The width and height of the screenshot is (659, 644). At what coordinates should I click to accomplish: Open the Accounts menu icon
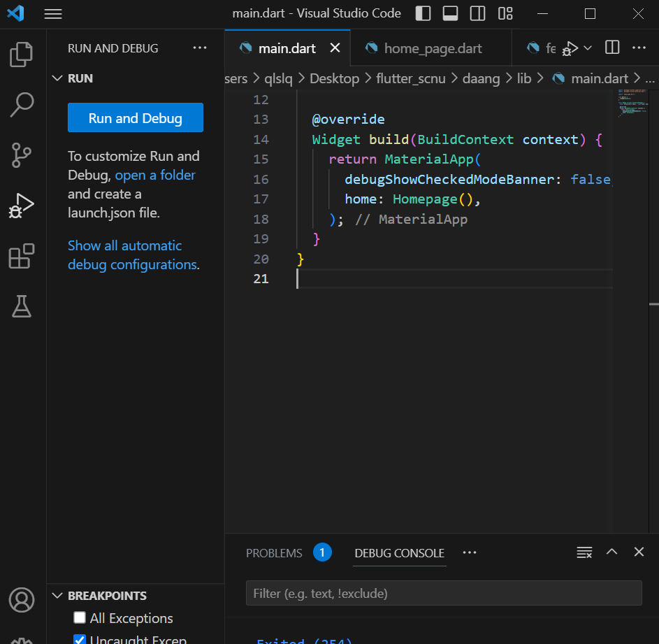coord(22,600)
